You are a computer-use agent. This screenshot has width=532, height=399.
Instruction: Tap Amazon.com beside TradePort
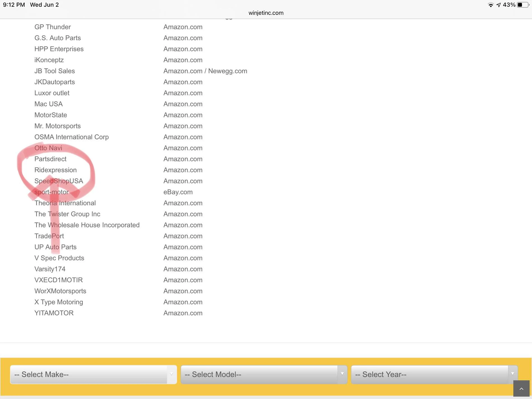(x=183, y=236)
